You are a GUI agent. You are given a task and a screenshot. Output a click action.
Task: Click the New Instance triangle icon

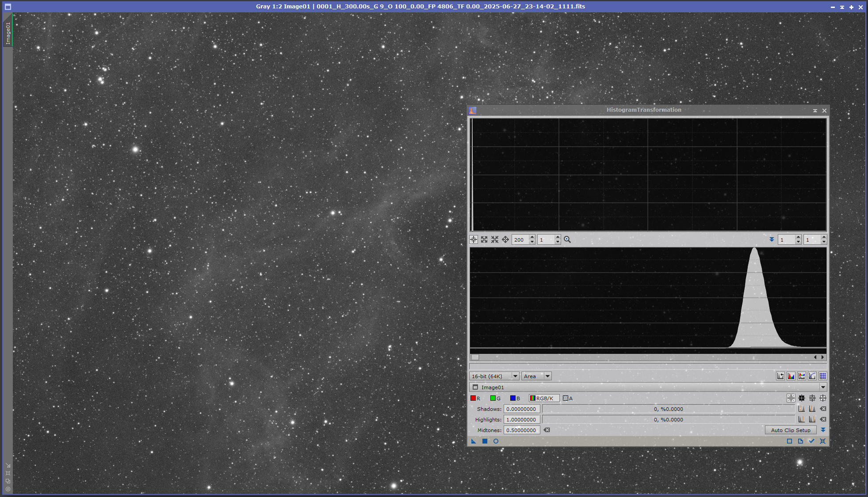[474, 441]
